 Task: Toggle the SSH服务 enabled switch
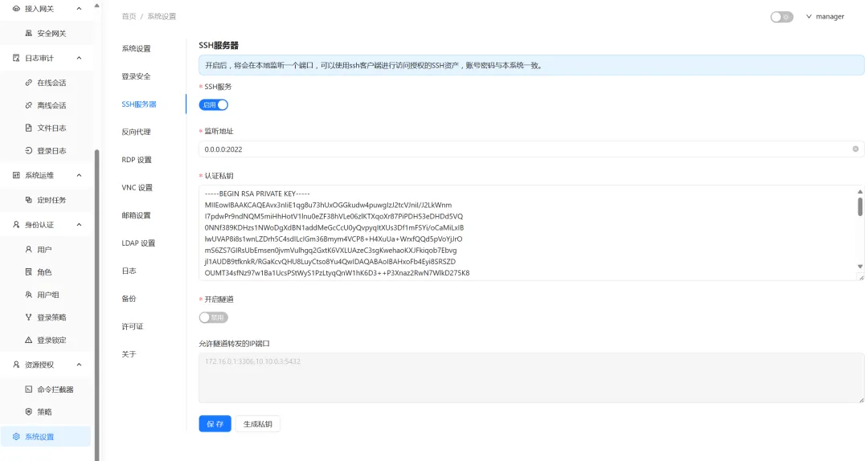coord(214,104)
